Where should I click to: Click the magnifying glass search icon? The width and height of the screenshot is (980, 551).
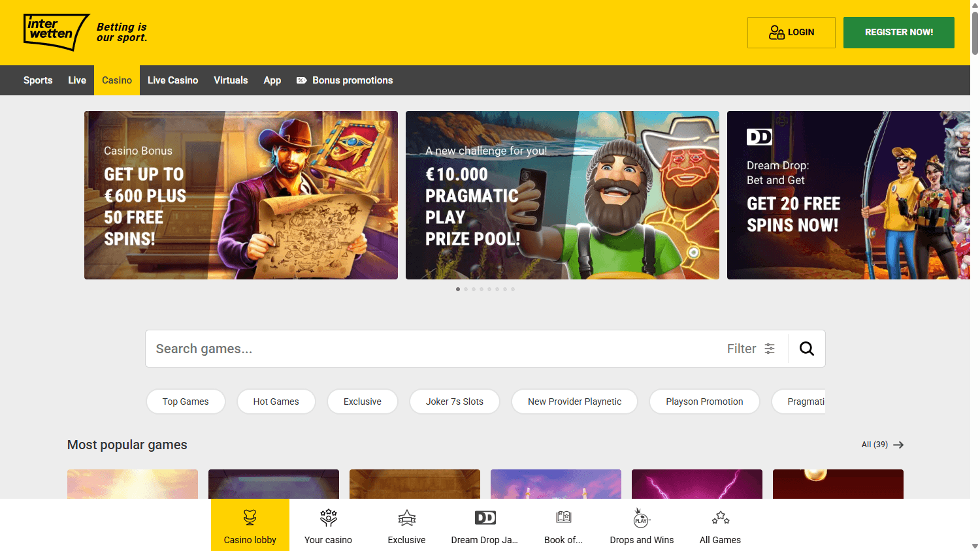coord(807,349)
